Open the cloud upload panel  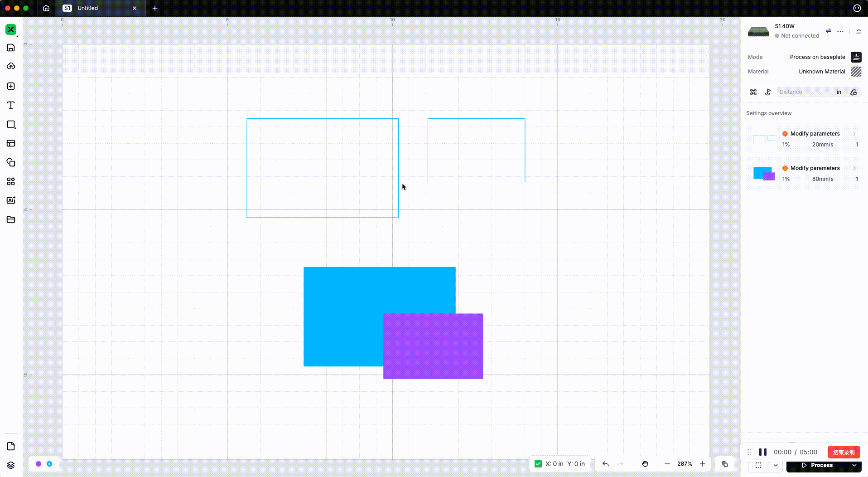pyautogui.click(x=11, y=66)
